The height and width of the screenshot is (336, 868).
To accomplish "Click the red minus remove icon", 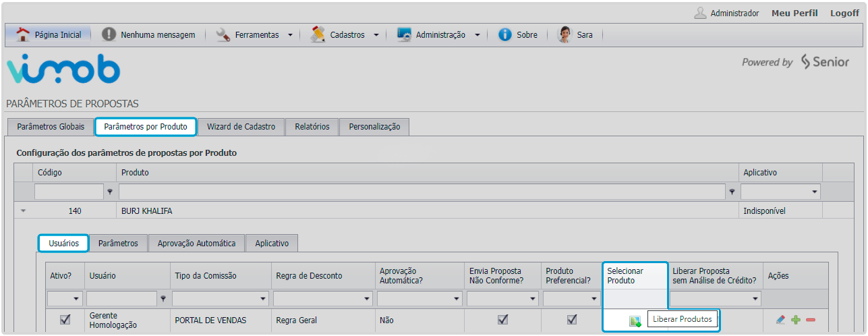I will [811, 320].
